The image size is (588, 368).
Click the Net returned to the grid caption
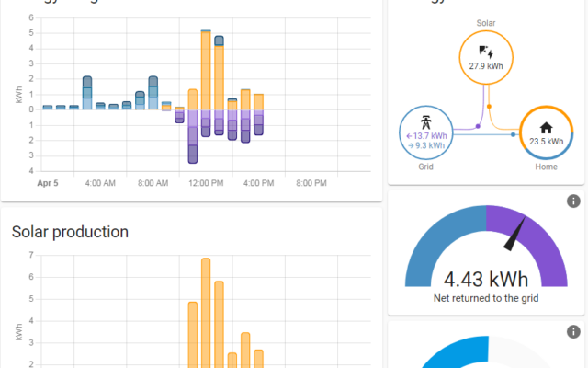tap(486, 298)
